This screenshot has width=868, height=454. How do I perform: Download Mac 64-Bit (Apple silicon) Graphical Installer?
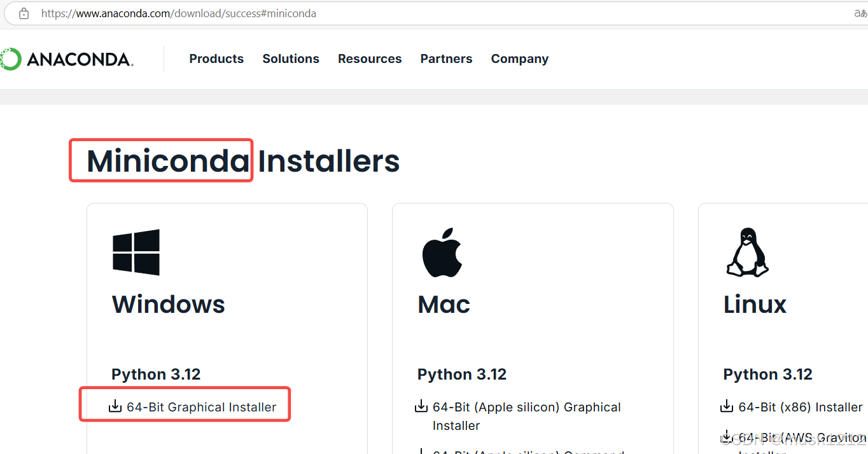click(x=527, y=416)
